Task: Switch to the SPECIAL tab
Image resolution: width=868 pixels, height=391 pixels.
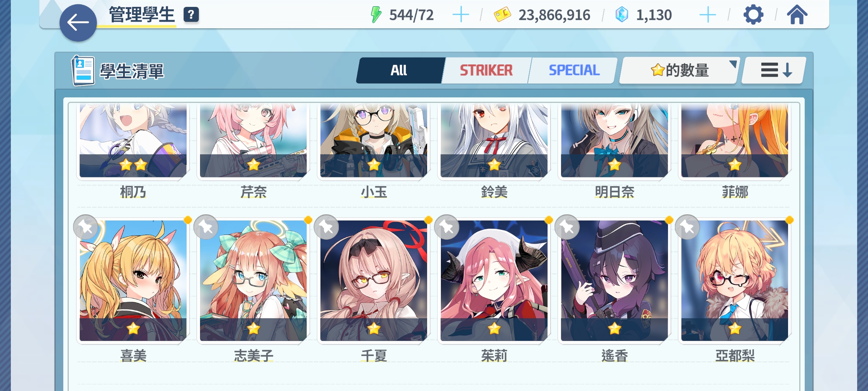Action: pyautogui.click(x=574, y=70)
